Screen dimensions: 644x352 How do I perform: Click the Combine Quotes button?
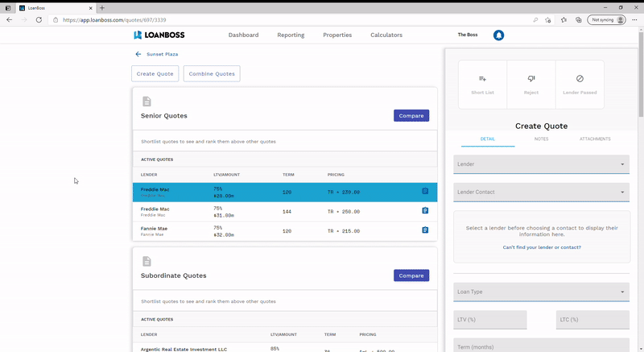click(212, 74)
